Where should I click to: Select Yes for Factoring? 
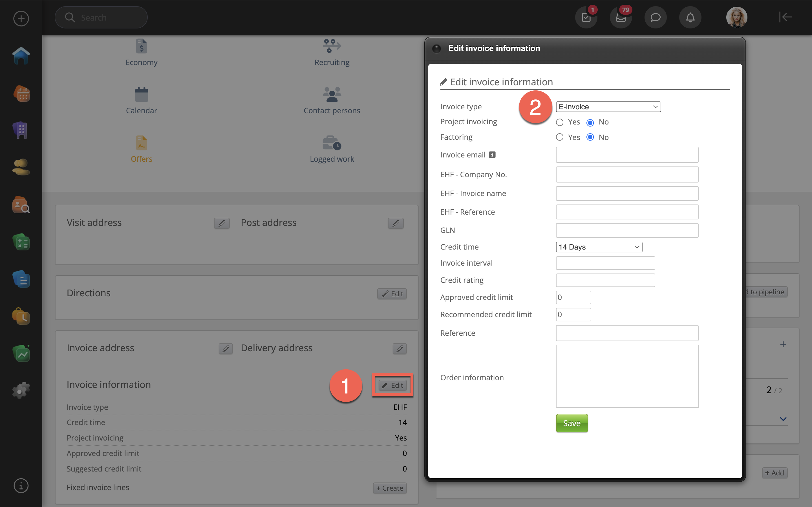coord(559,137)
